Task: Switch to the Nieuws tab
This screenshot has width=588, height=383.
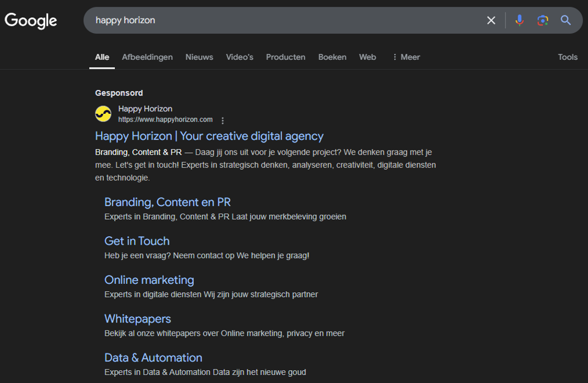Action: click(x=199, y=57)
